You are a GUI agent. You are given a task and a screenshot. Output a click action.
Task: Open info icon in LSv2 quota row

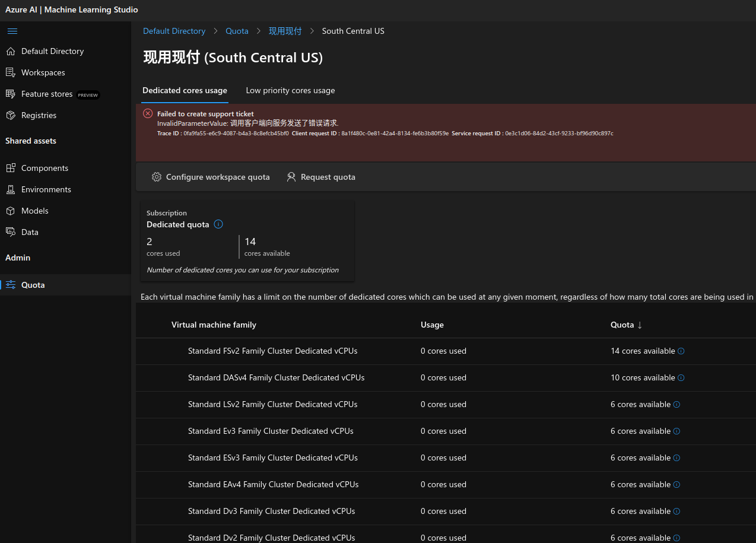pyautogui.click(x=677, y=405)
